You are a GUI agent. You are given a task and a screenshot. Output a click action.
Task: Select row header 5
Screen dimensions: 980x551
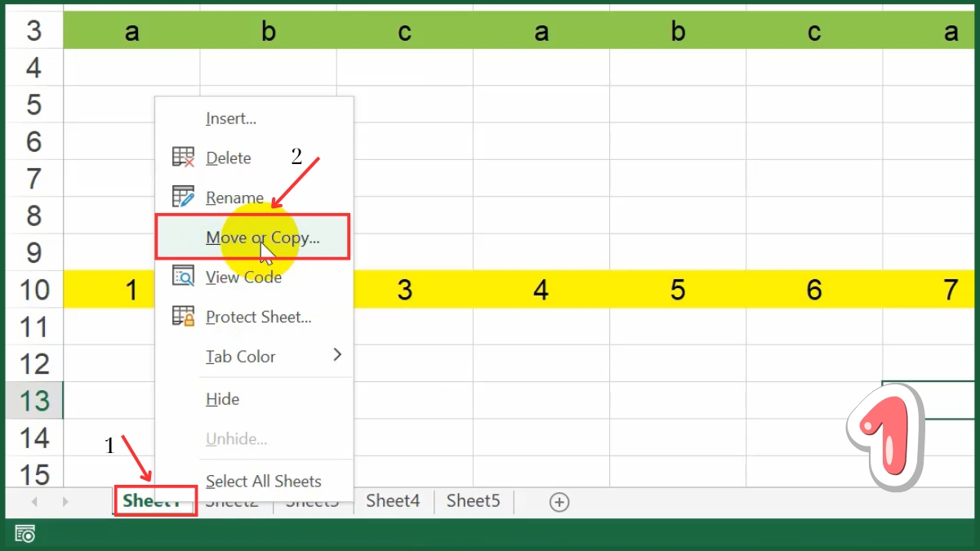(33, 104)
